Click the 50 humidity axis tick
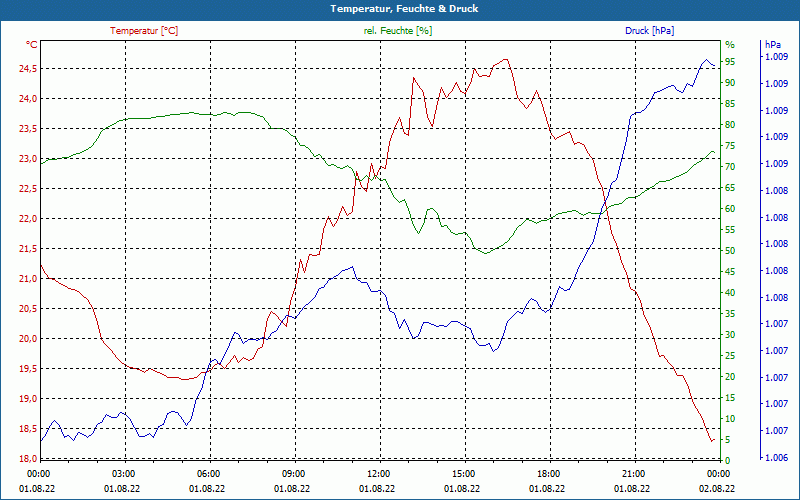Image resolution: width=800 pixels, height=500 pixels. click(x=730, y=251)
